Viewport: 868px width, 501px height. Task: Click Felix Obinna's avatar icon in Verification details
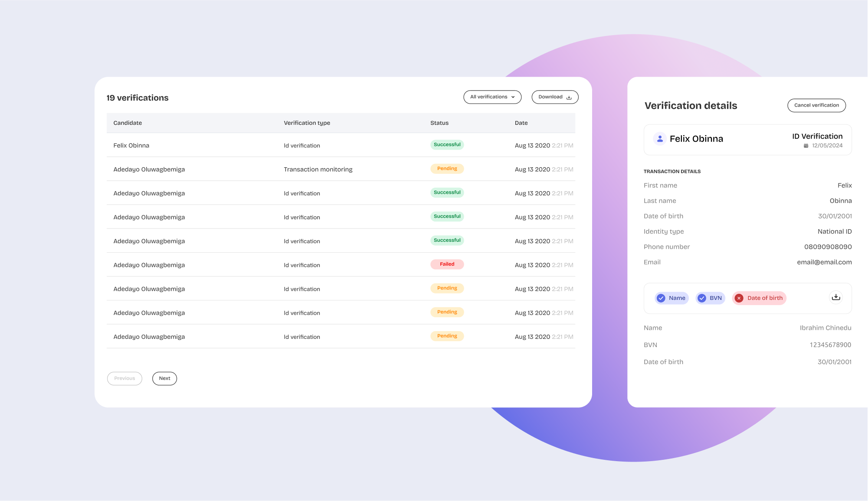click(x=660, y=139)
